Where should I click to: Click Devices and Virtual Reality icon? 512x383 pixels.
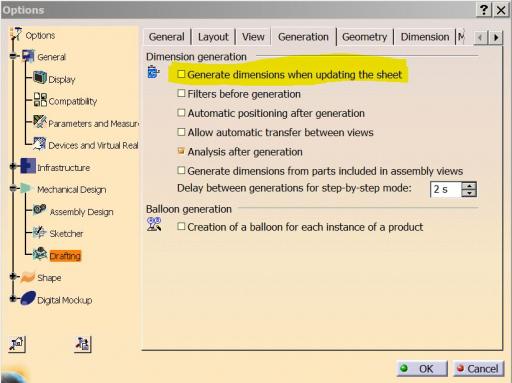(40, 144)
